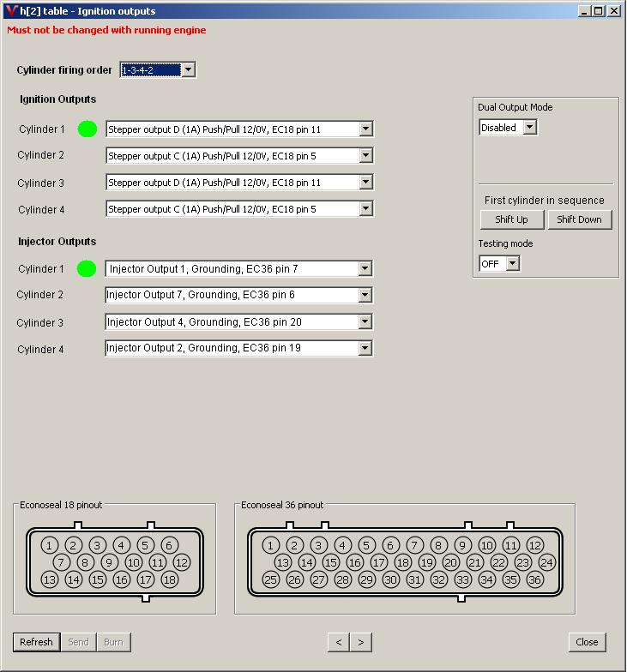Open Injector Cylinder 1 output dropdown

(365, 269)
